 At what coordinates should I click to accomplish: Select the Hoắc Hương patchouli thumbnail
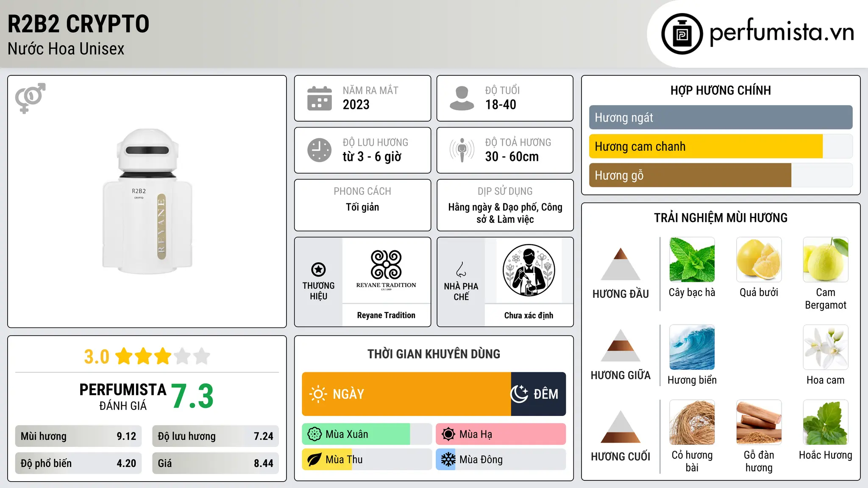click(x=826, y=422)
